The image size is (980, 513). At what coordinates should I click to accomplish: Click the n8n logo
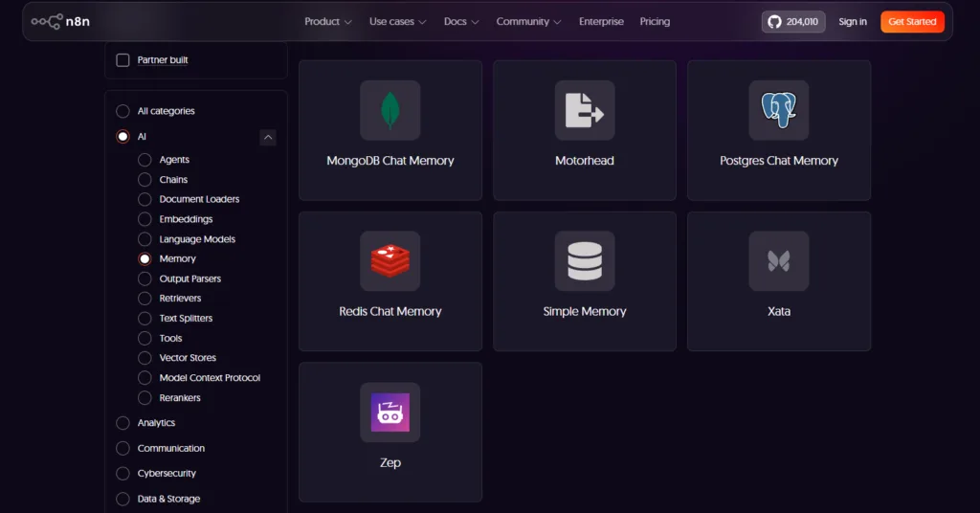point(60,21)
